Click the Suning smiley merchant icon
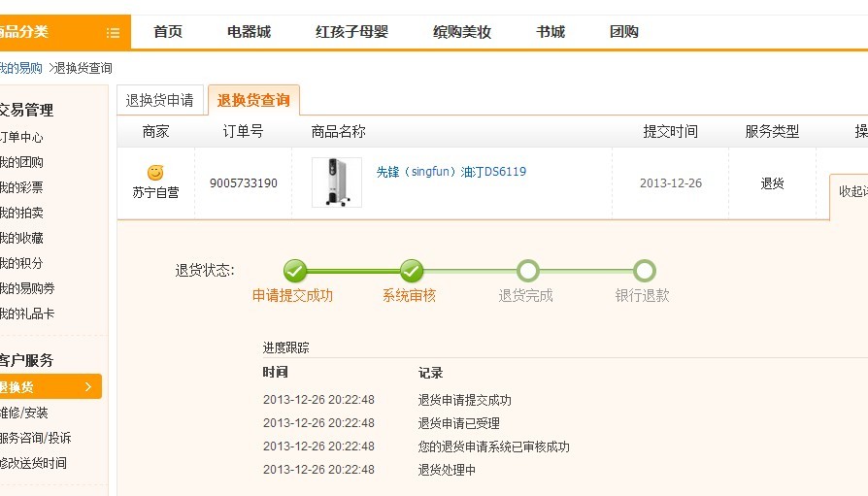 tap(155, 172)
